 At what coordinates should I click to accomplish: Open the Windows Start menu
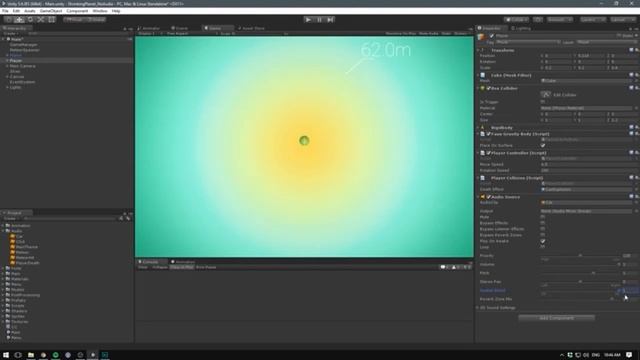(x=6, y=355)
